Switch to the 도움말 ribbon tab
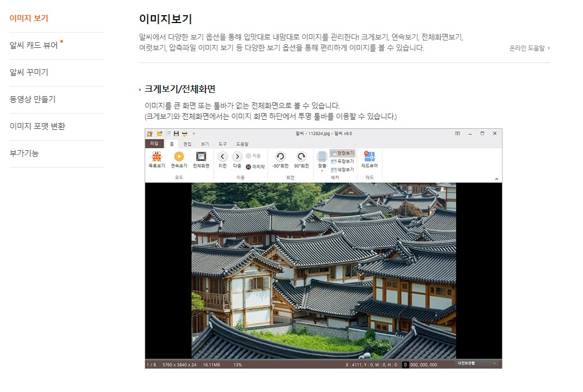Image resolution: width=583 pixels, height=392 pixels. [242, 144]
